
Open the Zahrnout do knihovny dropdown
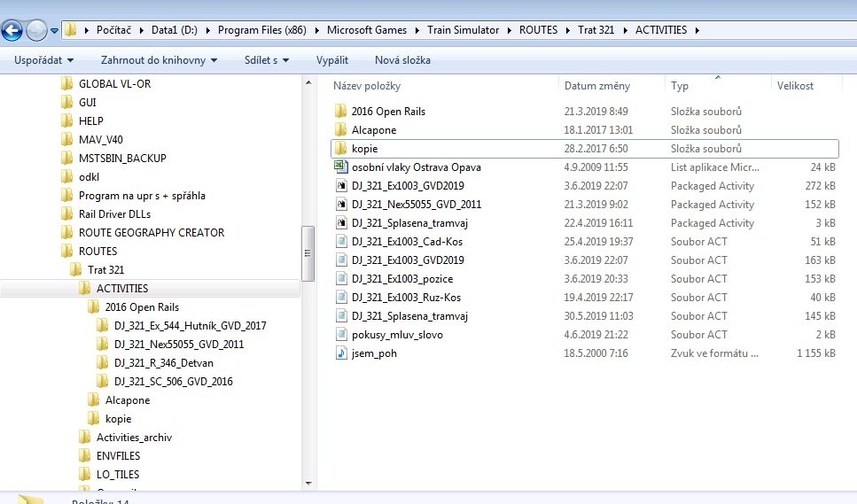(160, 60)
